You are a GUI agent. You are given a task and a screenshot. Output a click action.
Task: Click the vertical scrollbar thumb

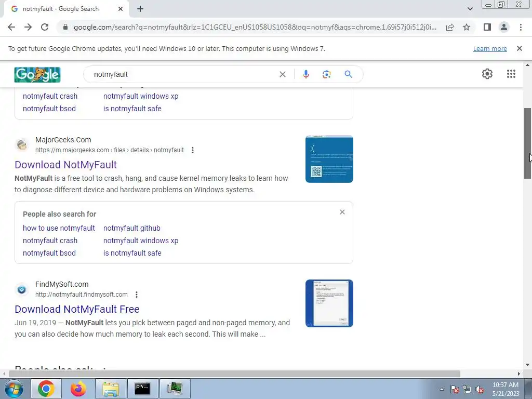tap(527, 143)
